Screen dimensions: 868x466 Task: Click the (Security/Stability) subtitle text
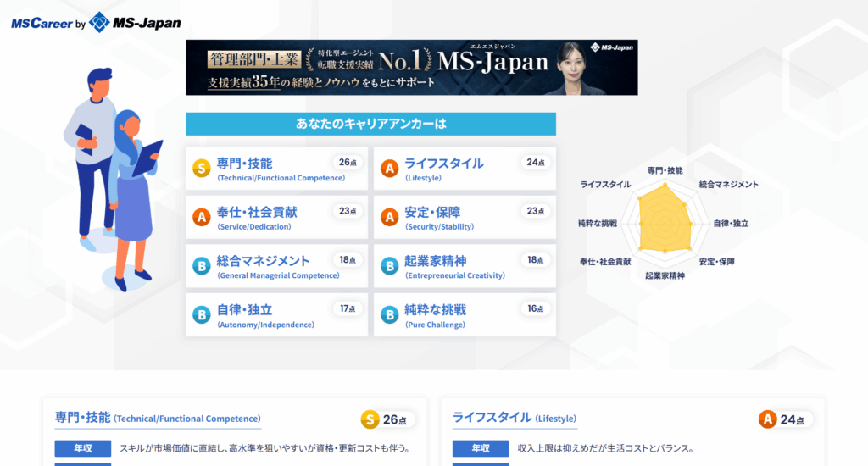pos(440,226)
